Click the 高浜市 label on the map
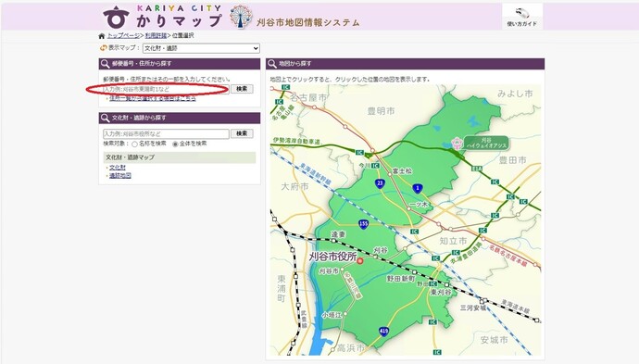The image size is (639, 364). tap(350, 348)
